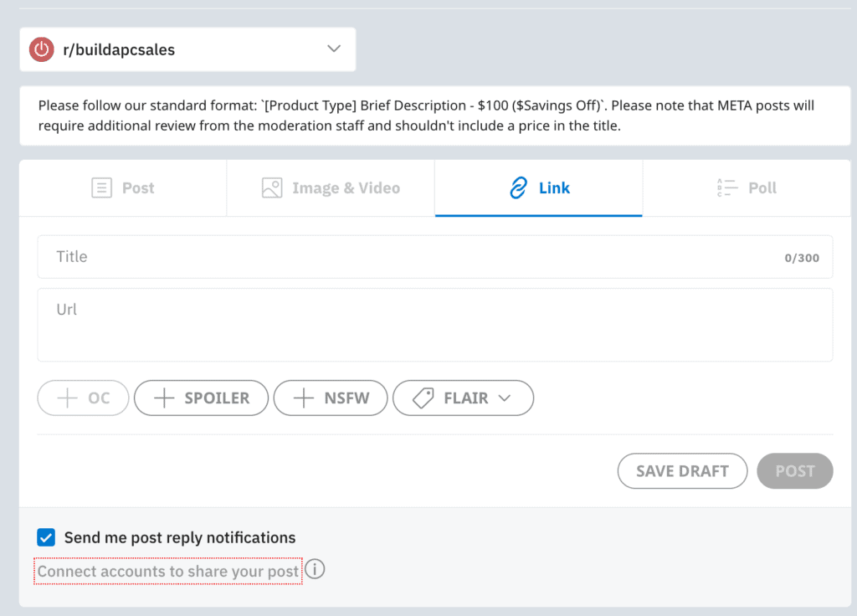The image size is (857, 616).
Task: Toggle the NSFW tag on
Action: point(331,398)
